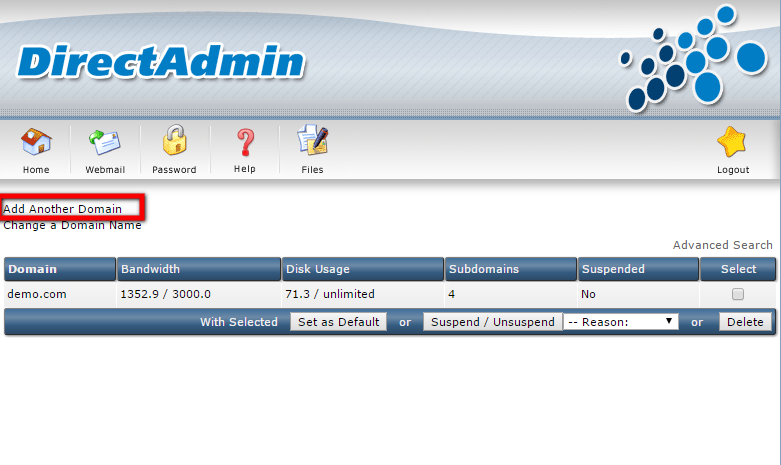Click Set as Default button

tap(339, 322)
